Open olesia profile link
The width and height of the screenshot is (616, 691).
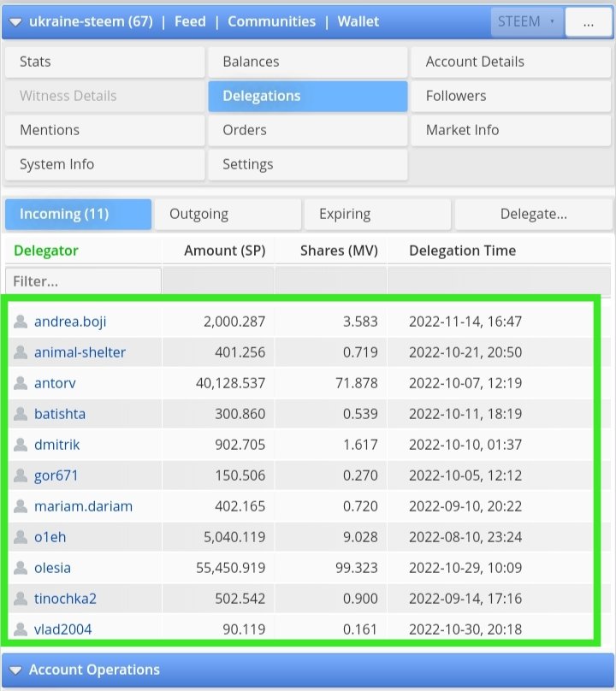[x=52, y=568]
